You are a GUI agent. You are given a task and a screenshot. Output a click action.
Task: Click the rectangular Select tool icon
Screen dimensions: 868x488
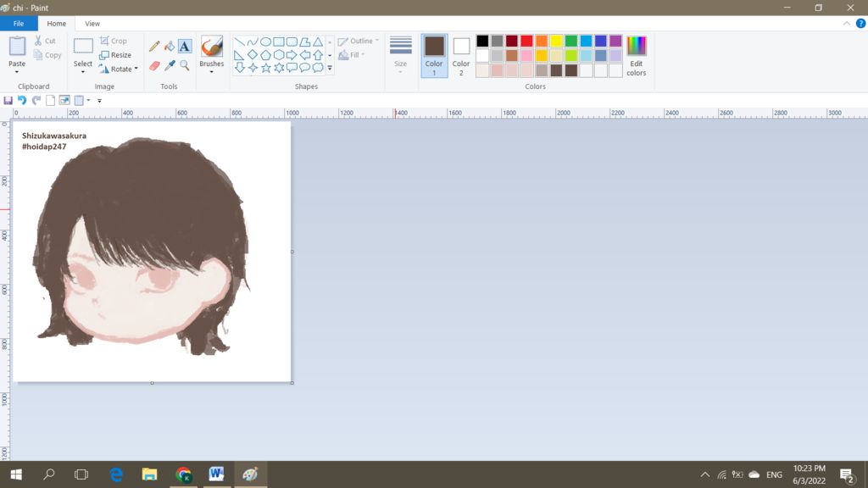(x=83, y=47)
